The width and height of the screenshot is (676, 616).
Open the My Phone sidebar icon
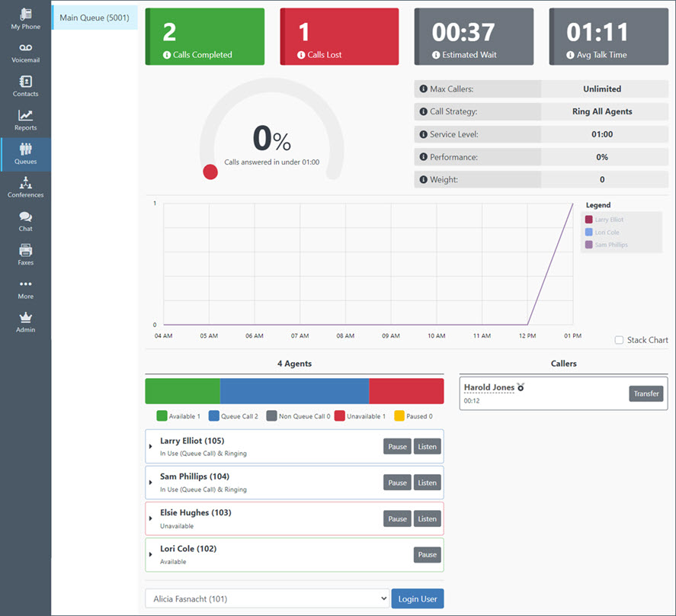pos(25,19)
